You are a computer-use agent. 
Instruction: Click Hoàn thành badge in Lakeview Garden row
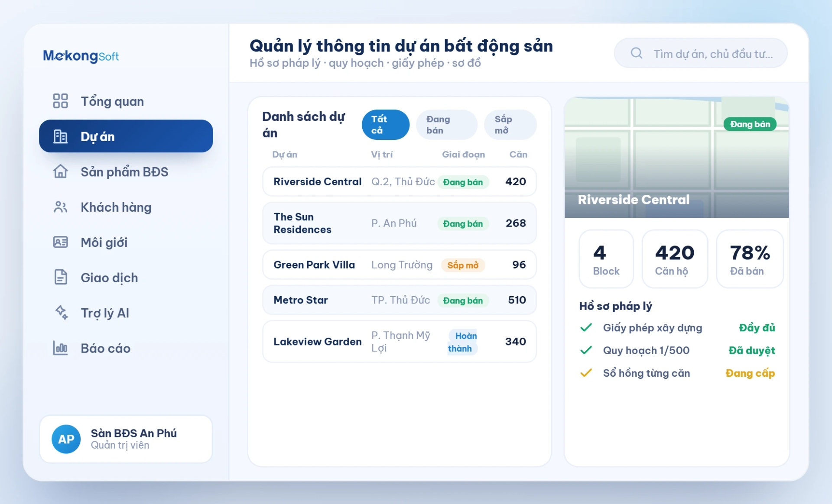tap(462, 342)
